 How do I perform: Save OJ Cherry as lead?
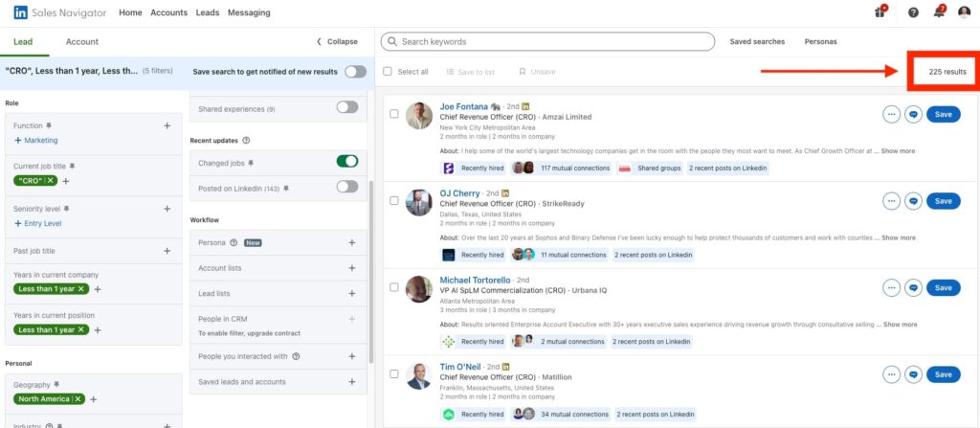coord(943,201)
